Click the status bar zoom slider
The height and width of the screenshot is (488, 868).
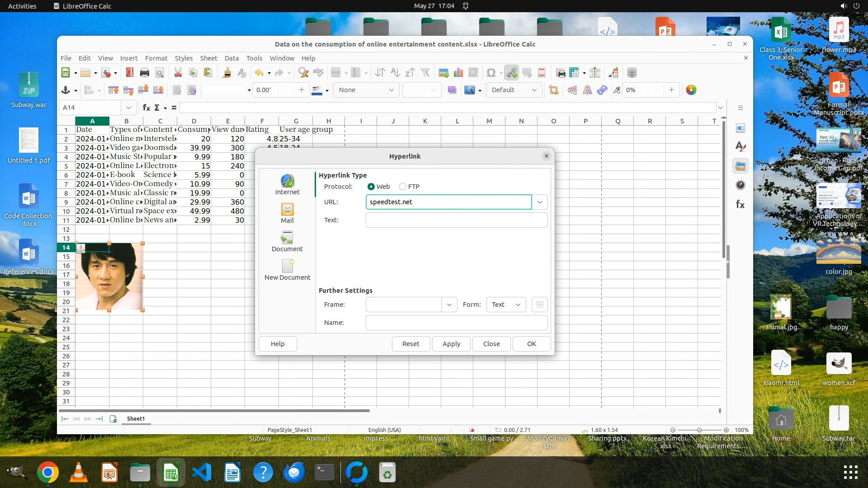699,430
